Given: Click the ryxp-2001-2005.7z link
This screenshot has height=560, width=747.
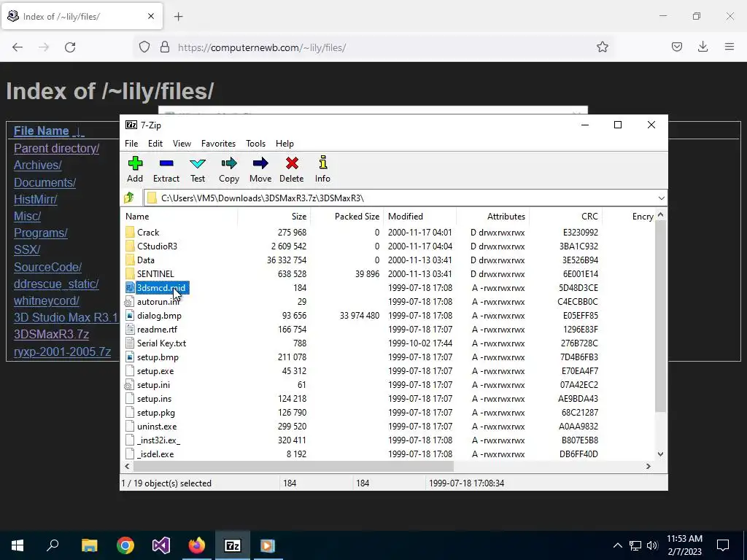Looking at the screenshot, I should click(x=62, y=351).
